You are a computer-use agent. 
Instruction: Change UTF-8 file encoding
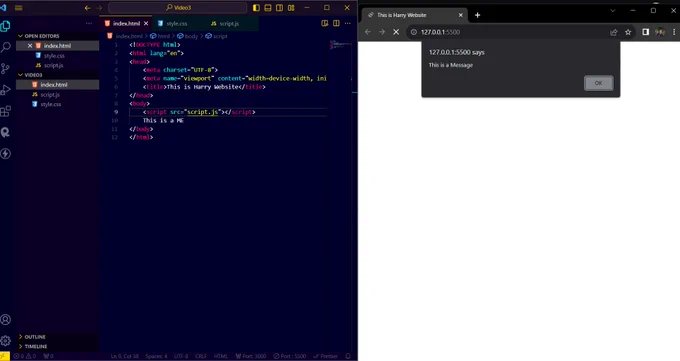[181, 356]
